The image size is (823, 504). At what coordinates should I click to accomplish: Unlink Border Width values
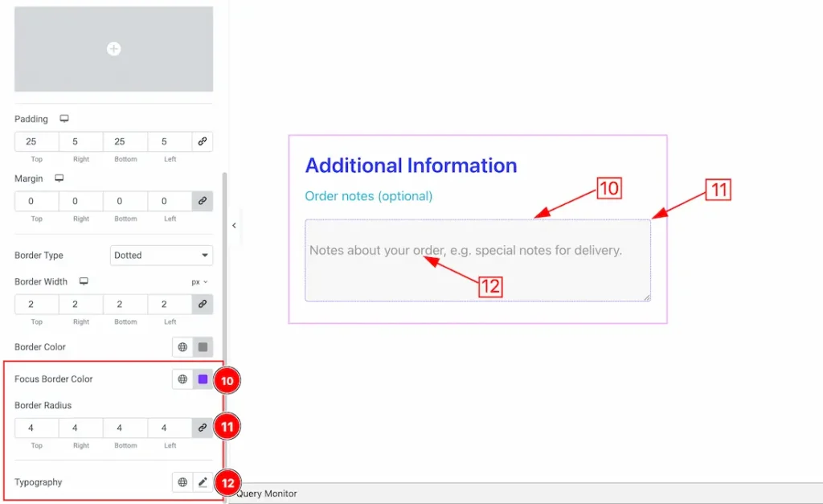203,304
